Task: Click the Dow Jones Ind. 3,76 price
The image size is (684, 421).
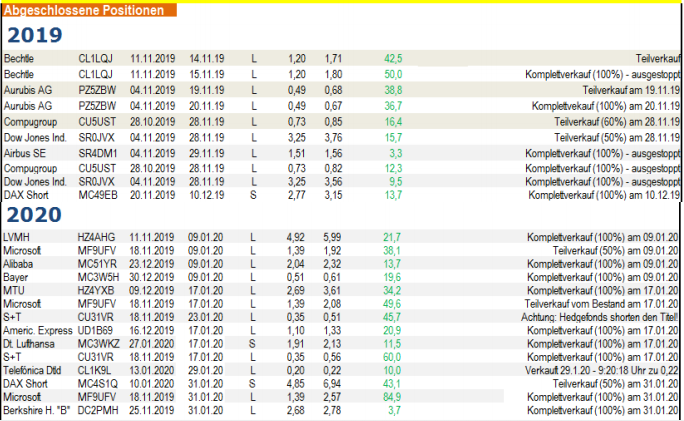Action: pyautogui.click(x=333, y=137)
